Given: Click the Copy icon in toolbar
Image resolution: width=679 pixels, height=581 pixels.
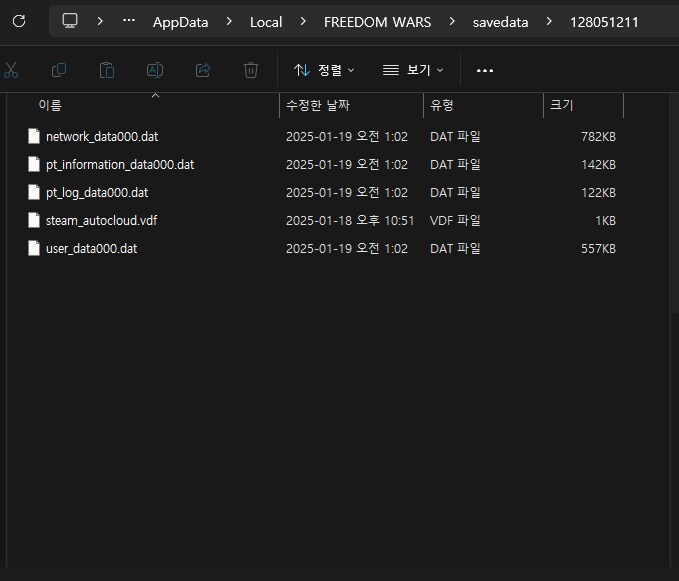Looking at the screenshot, I should (59, 70).
